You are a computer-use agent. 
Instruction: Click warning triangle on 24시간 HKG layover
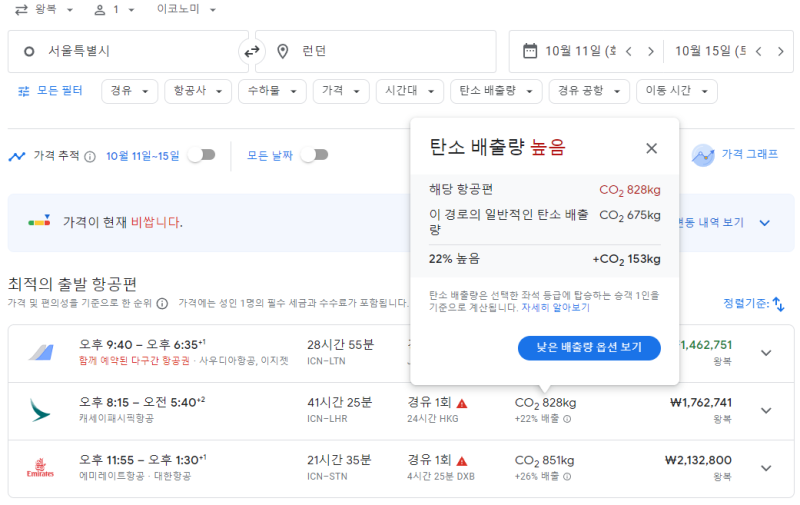[x=462, y=403]
